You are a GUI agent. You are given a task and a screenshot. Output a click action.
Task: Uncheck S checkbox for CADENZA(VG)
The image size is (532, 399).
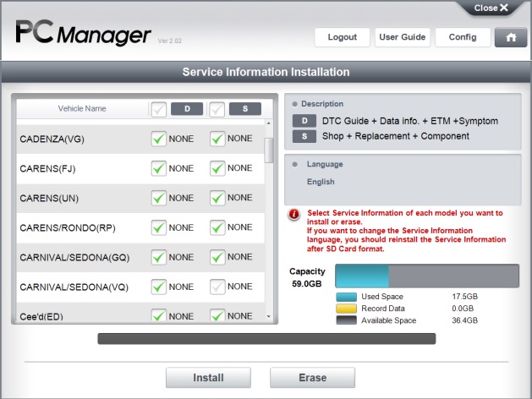217,139
